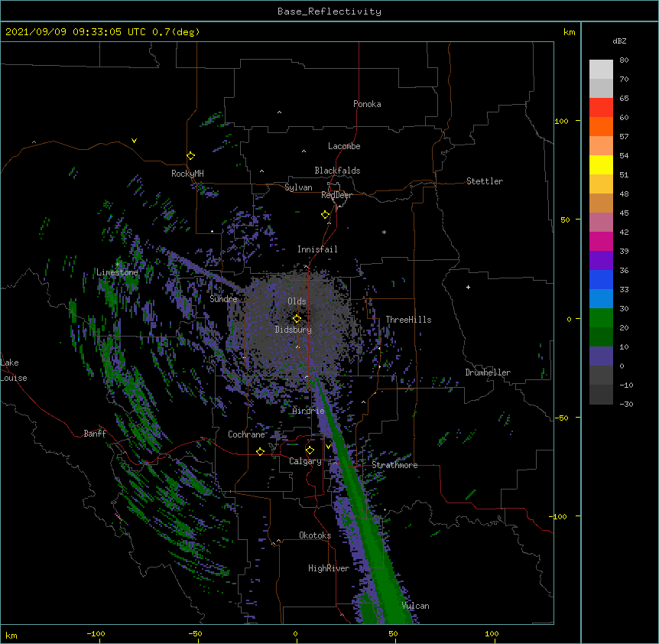Click the Ponoka city label

click(x=367, y=104)
